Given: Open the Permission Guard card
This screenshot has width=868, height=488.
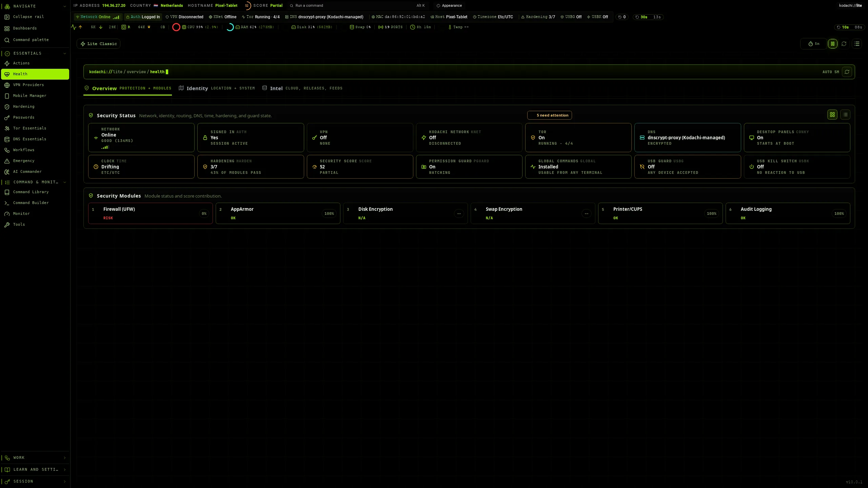Looking at the screenshot, I should [x=469, y=167].
